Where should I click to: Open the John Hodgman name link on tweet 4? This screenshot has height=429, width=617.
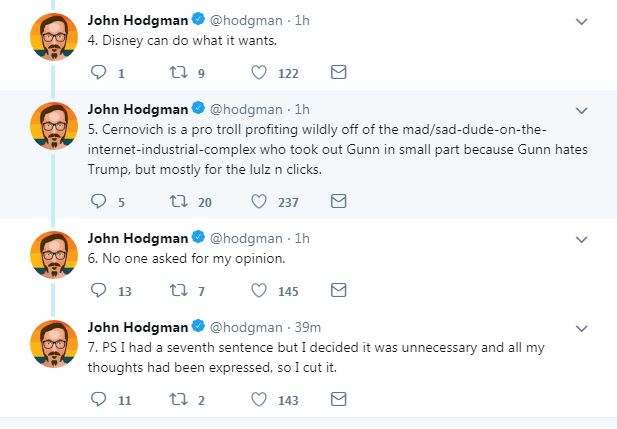click(x=138, y=19)
